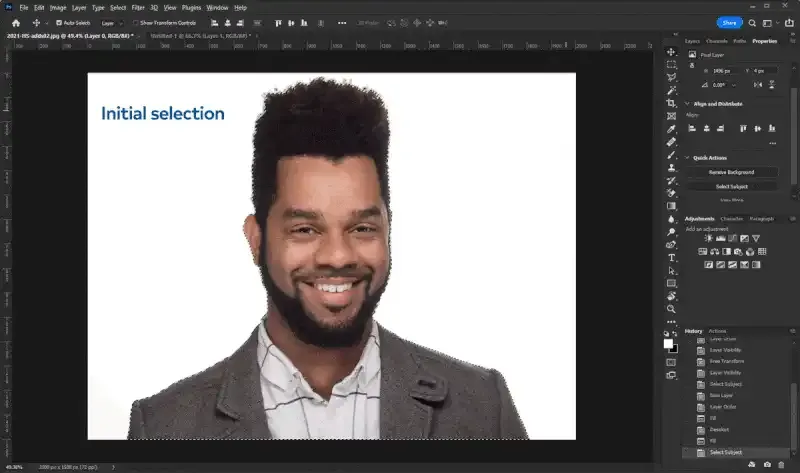Create a new snapshot using camera icon
Screen dimensions: 800x473
tap(766, 465)
